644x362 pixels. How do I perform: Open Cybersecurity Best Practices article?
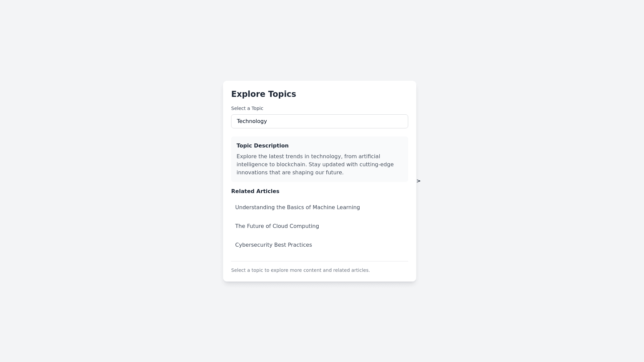[273, 245]
